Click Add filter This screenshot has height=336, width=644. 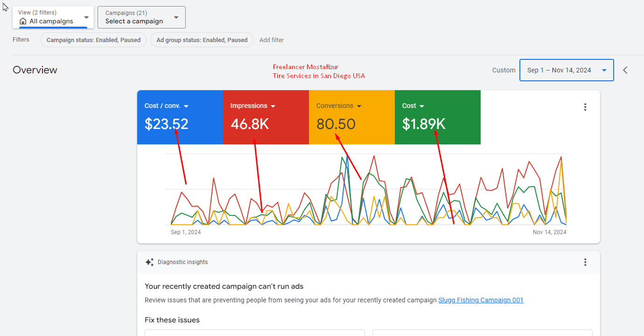coord(272,40)
